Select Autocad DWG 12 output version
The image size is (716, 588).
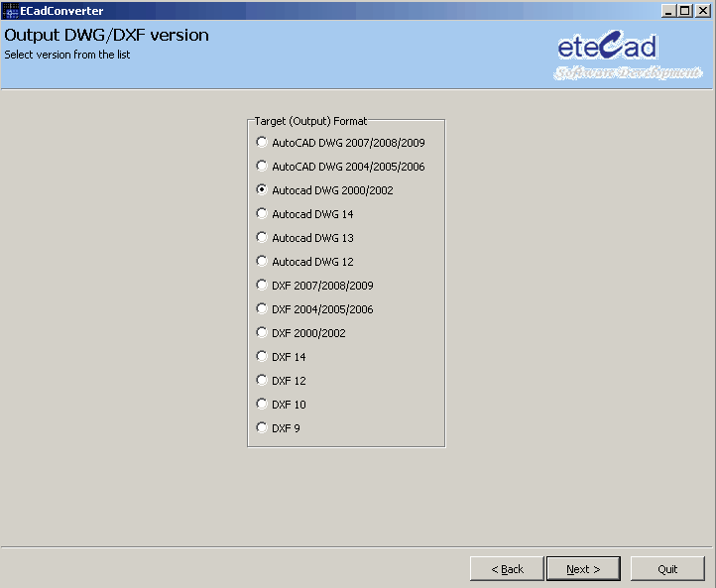(262, 262)
